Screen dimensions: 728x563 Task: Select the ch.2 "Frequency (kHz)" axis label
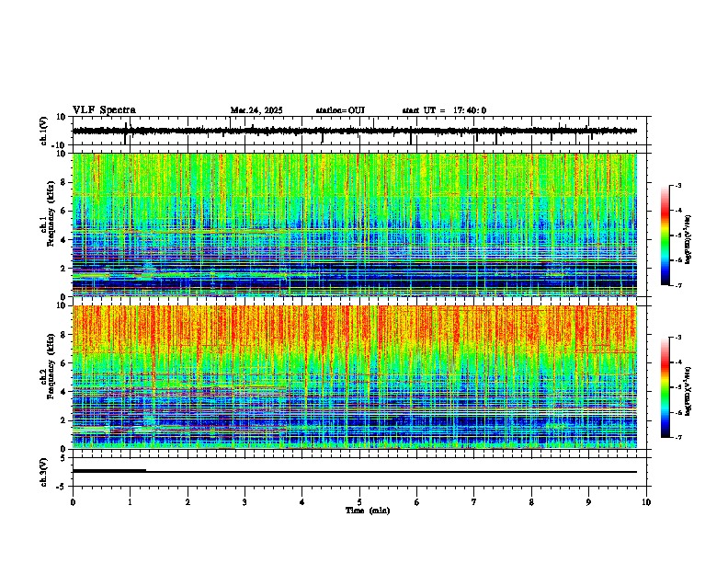[x=51, y=366]
